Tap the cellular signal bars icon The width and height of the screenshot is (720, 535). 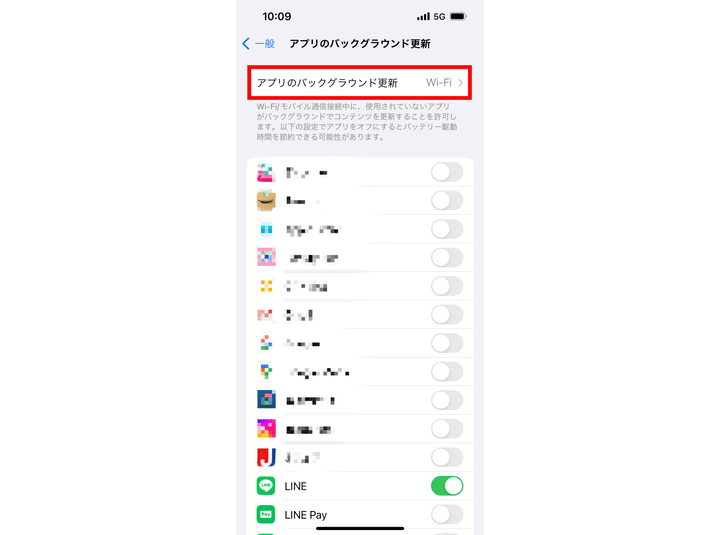pos(423,17)
